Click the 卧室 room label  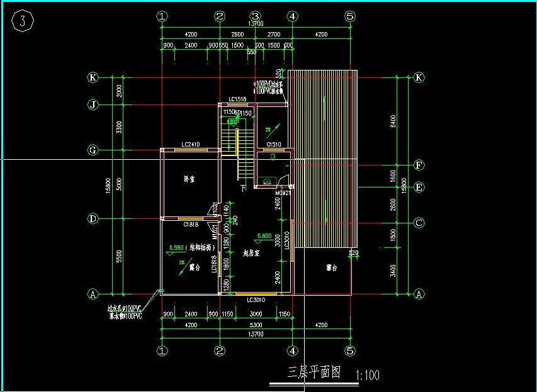[189, 179]
